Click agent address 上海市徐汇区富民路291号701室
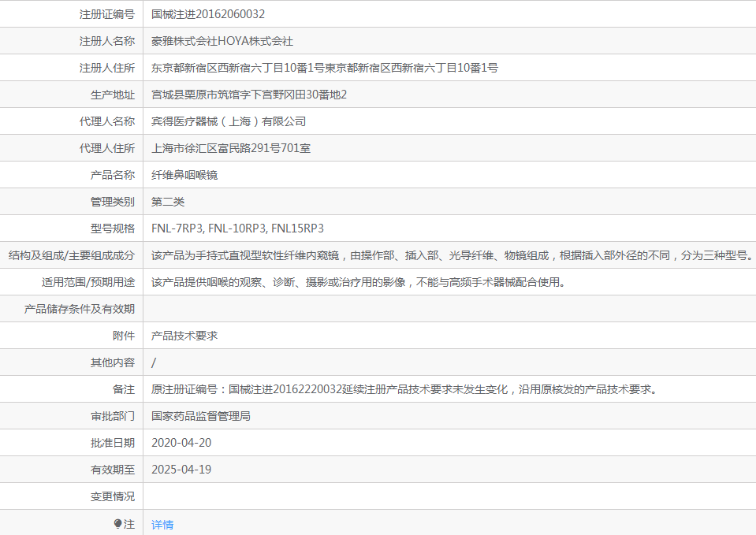Screen dimensions: 756x535 (231, 148)
